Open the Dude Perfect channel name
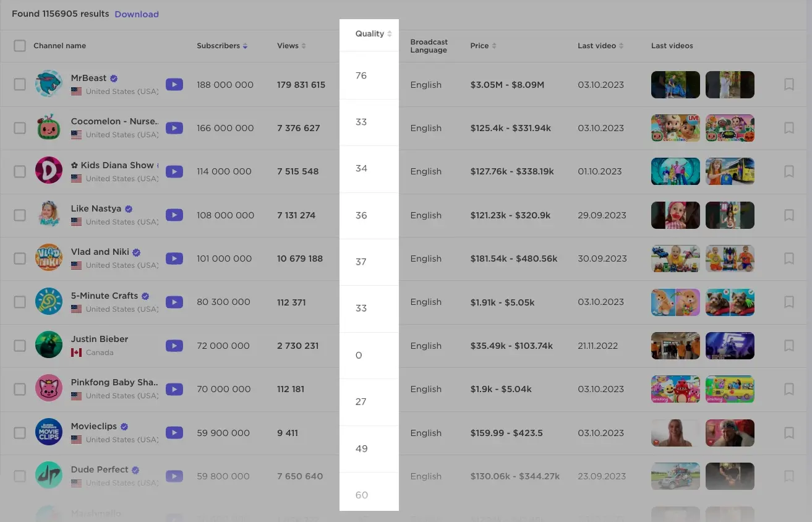The width and height of the screenshot is (812, 522). coord(100,469)
